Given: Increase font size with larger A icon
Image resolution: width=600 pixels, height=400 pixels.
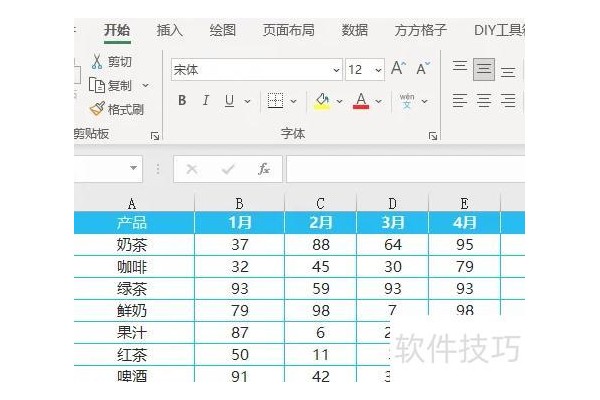Looking at the screenshot, I should [x=398, y=69].
